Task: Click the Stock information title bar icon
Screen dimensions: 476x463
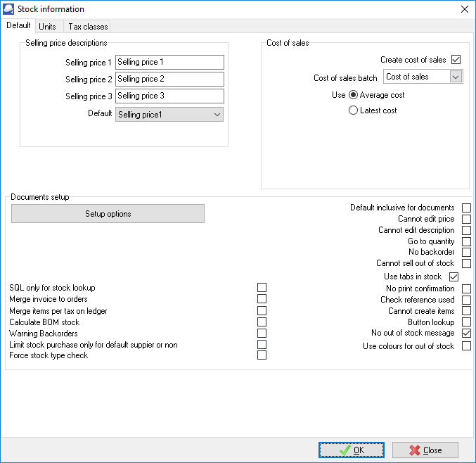Action: [x=8, y=9]
